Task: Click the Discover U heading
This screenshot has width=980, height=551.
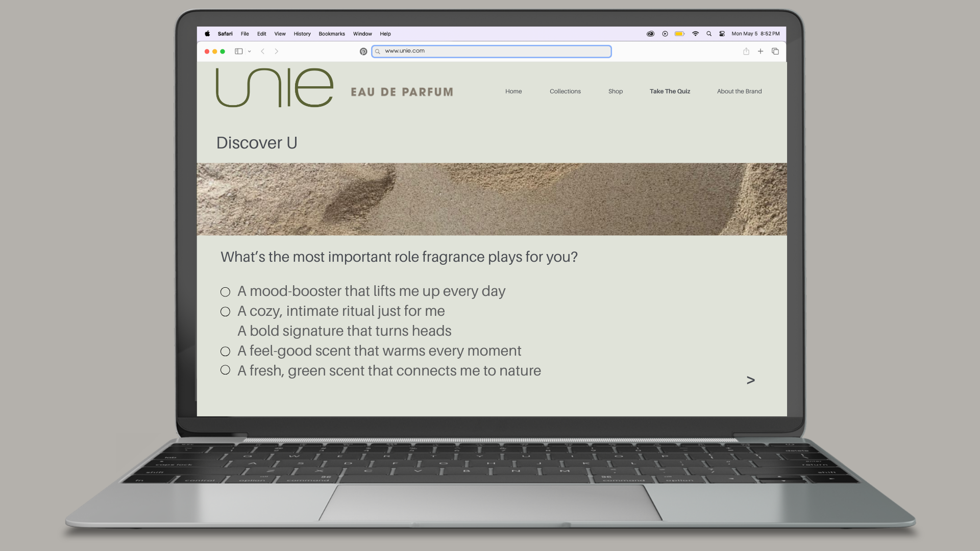Action: coord(257,143)
